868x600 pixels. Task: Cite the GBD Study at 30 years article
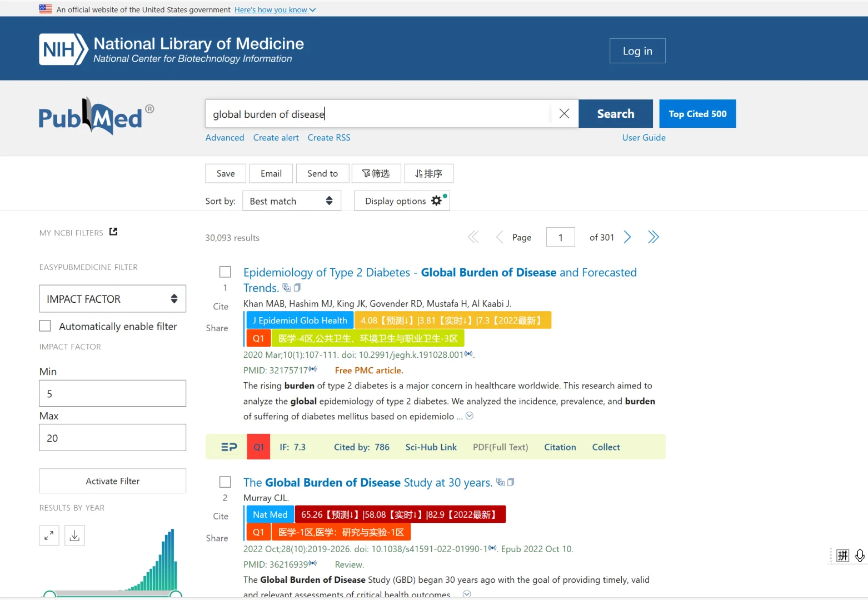pos(221,516)
